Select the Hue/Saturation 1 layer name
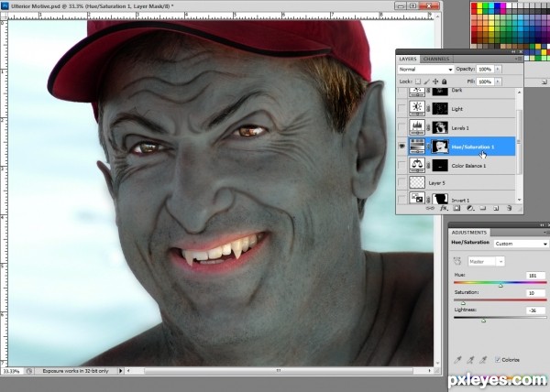The height and width of the screenshot is (392, 550). click(472, 147)
